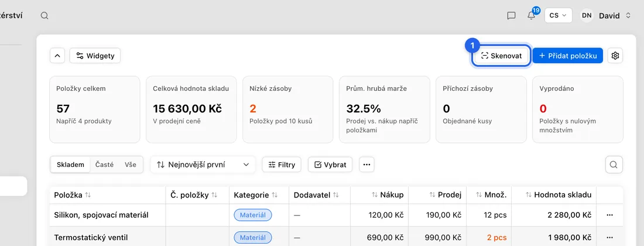This screenshot has height=246, width=644.
Task: Click the 690,00 Kč purchase price
Action: tap(386, 237)
